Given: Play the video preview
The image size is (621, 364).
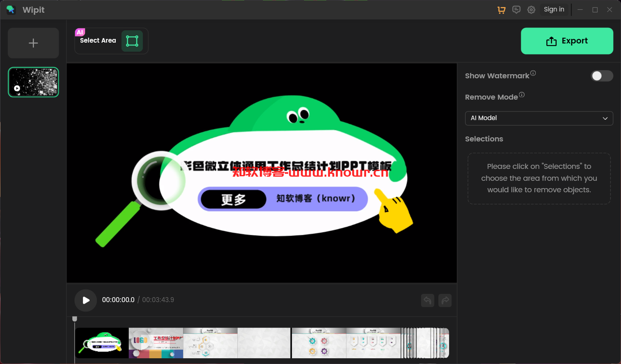Looking at the screenshot, I should (x=86, y=300).
